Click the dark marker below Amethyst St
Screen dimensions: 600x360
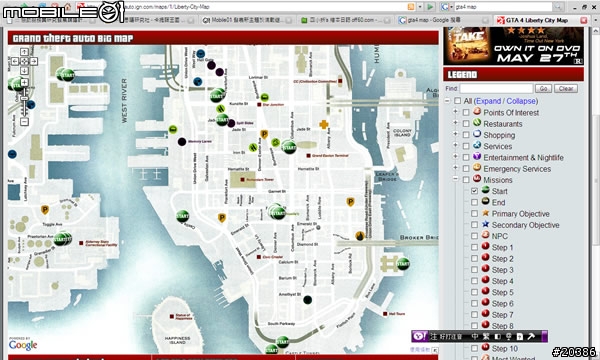(307, 300)
